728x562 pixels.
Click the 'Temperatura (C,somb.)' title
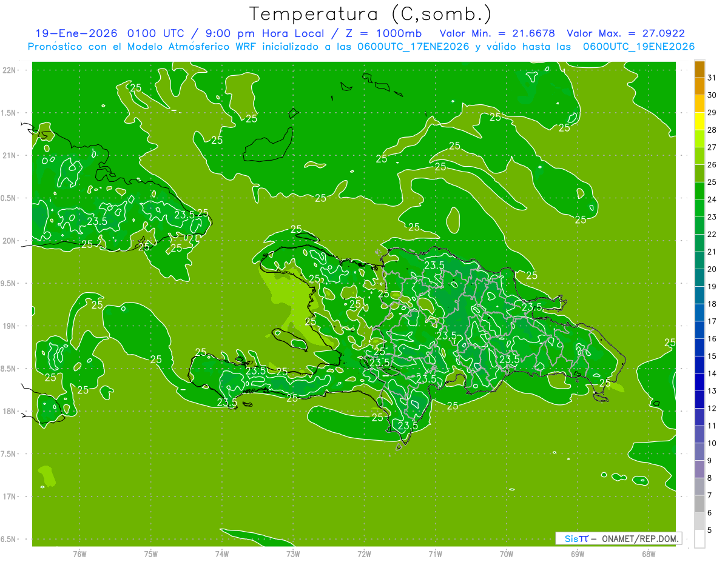(x=371, y=14)
